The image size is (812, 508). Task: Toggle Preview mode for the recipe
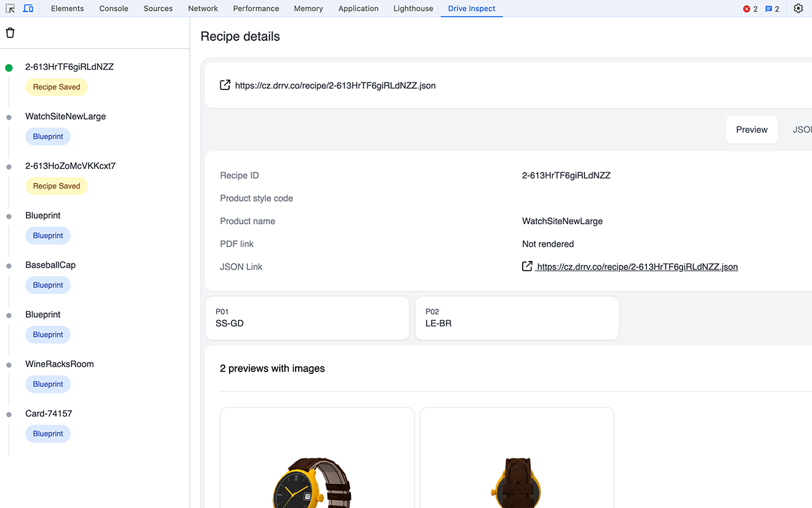point(751,130)
